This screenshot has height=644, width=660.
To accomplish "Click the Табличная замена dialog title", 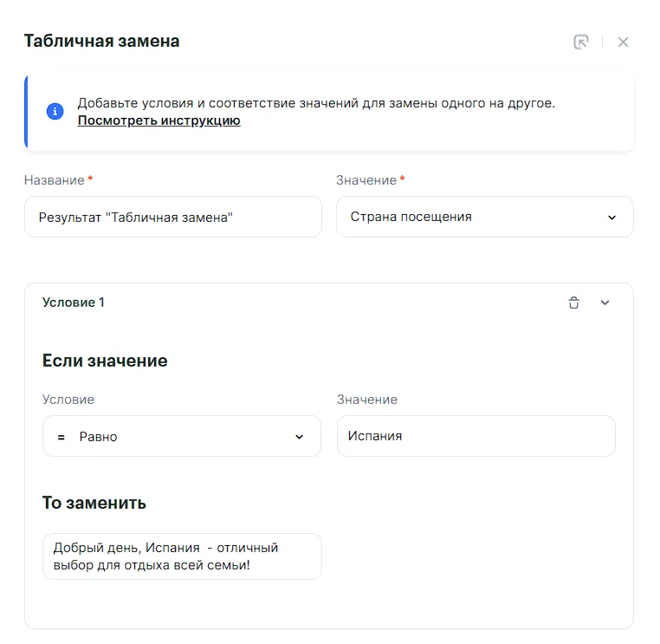I will click(x=101, y=41).
